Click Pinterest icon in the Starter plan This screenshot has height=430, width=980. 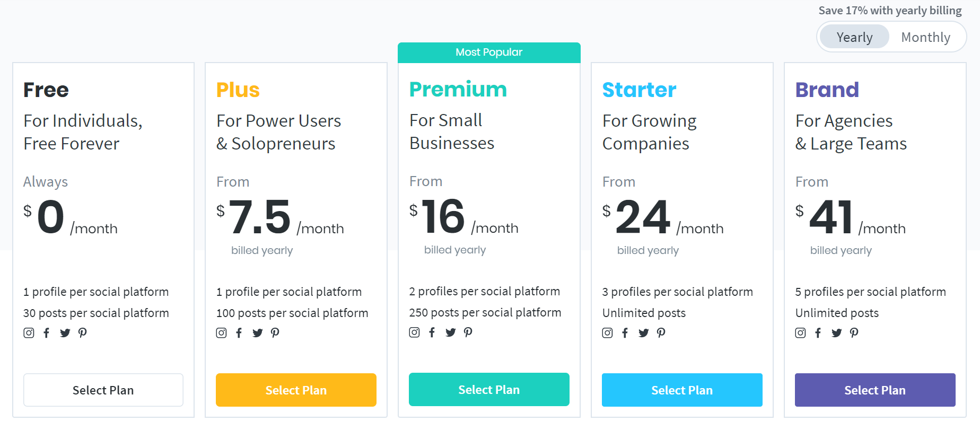click(x=661, y=333)
